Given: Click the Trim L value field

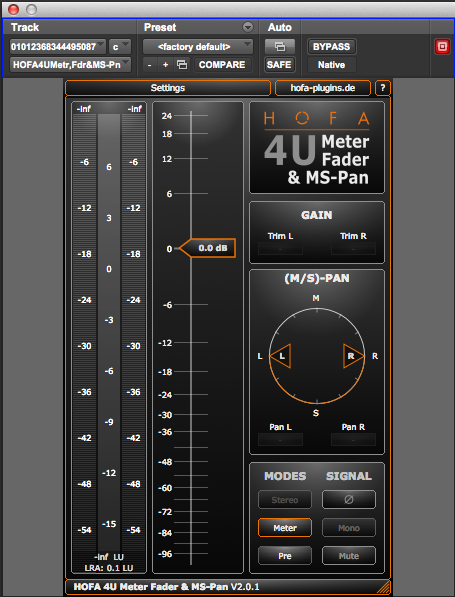Looking at the screenshot, I should coord(280,249).
